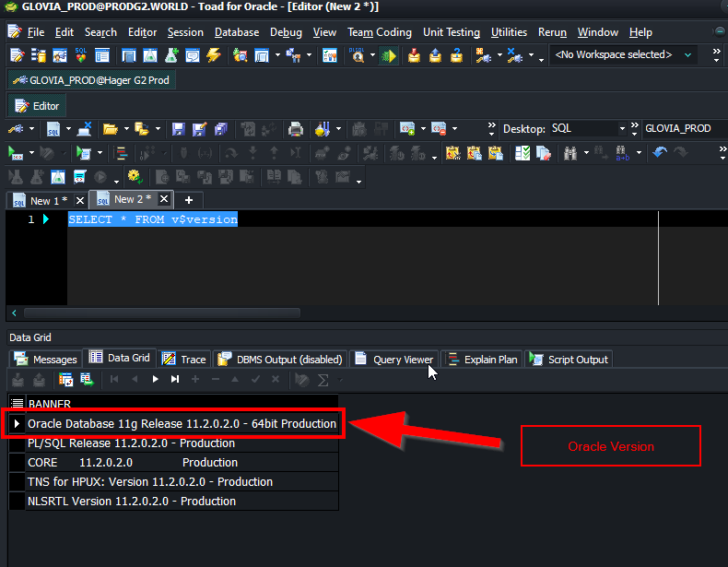Open the DBMS Output (disabled) tab
Image resolution: width=728 pixels, height=567 pixels.
(x=280, y=360)
